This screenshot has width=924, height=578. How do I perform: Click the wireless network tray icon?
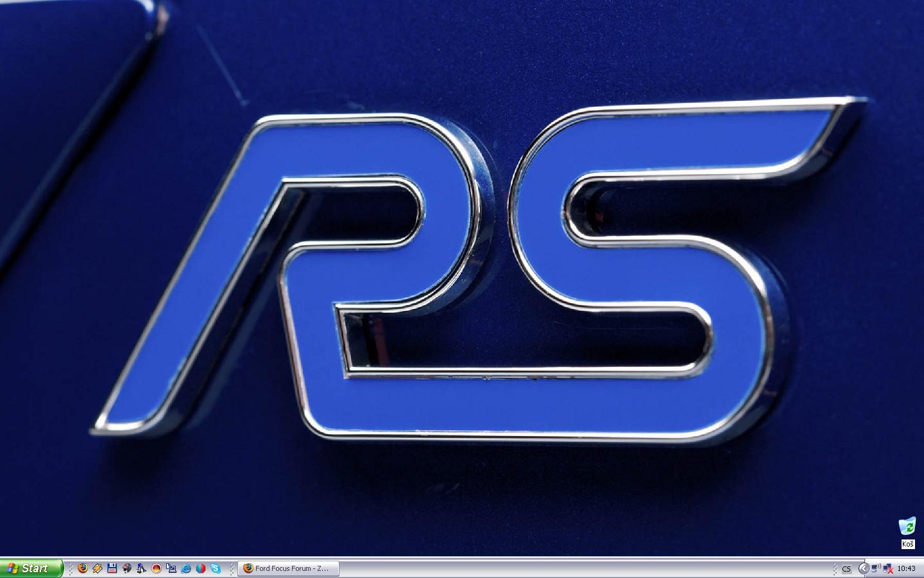click(876, 568)
